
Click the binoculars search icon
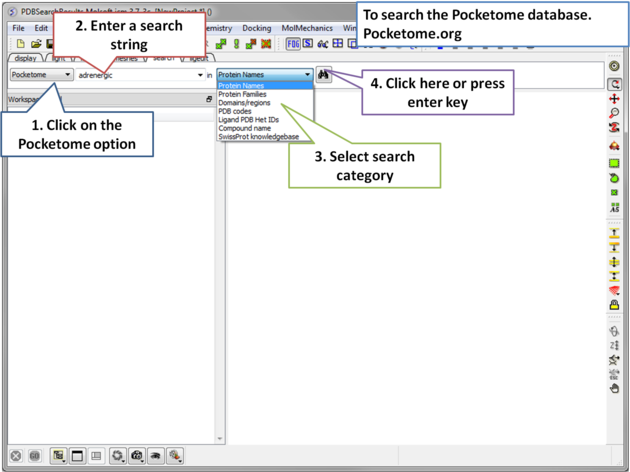coord(324,75)
